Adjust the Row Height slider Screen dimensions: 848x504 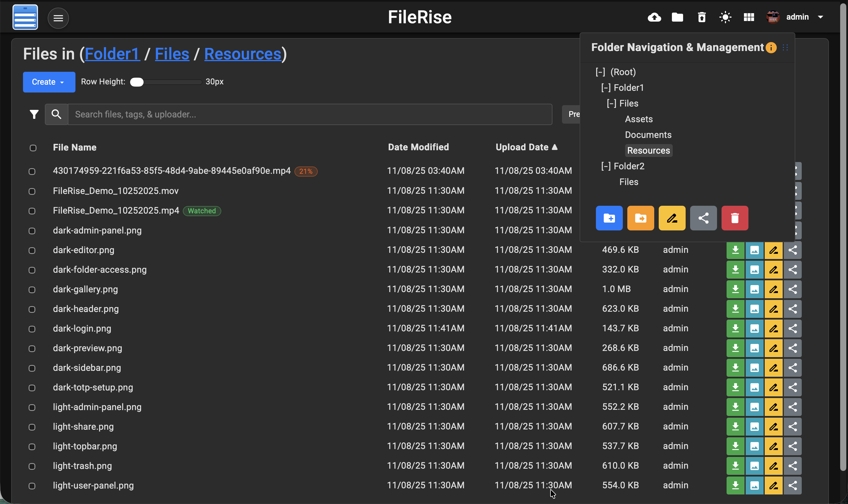(137, 82)
